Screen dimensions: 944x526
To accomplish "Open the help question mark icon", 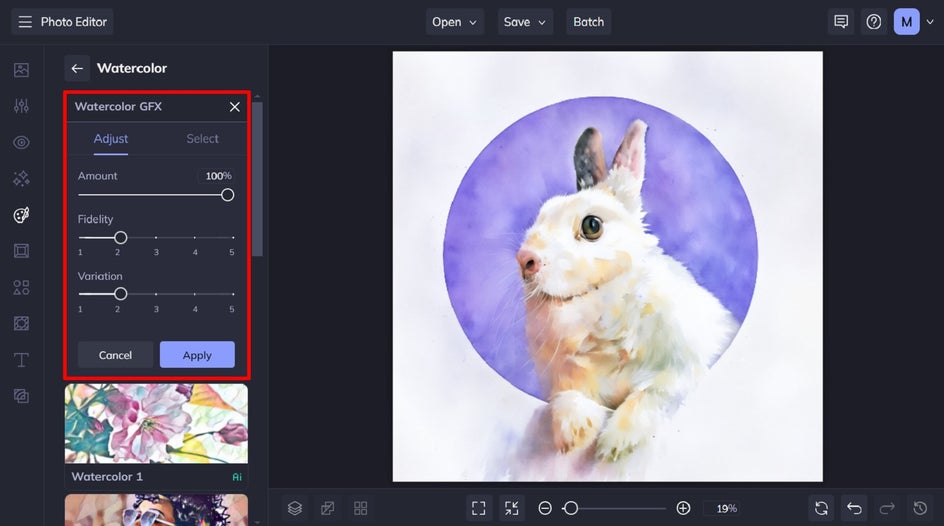I will click(874, 22).
